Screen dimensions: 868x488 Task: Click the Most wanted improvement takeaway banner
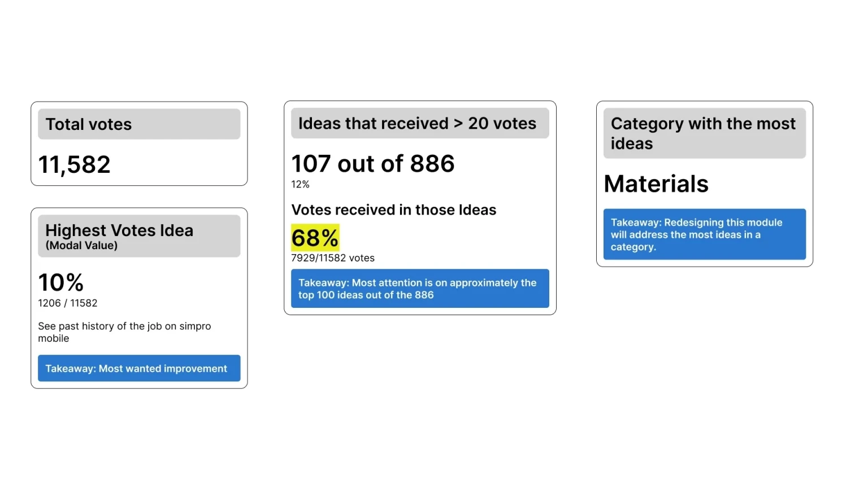pyautogui.click(x=139, y=368)
